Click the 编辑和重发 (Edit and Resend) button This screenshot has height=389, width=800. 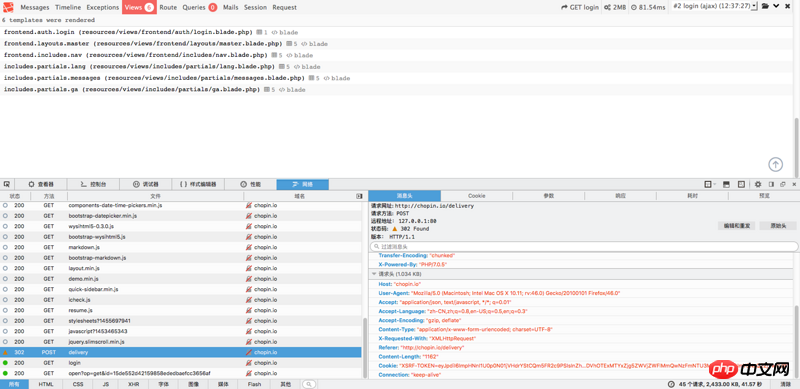click(x=737, y=226)
